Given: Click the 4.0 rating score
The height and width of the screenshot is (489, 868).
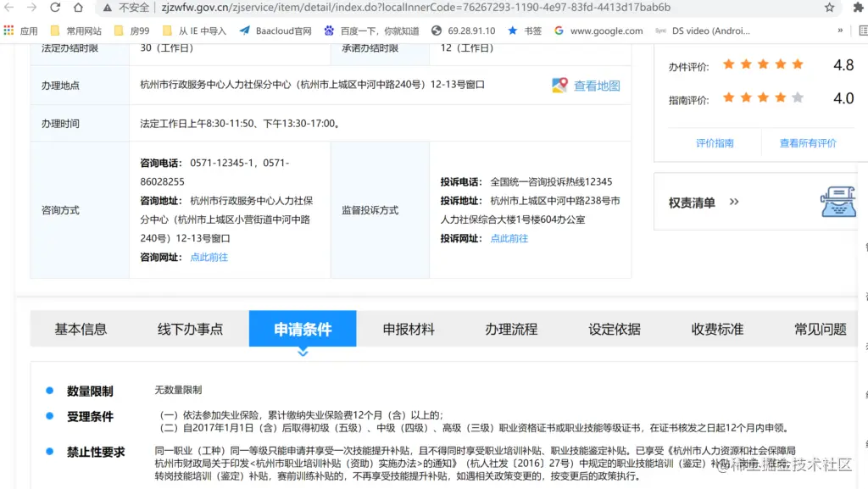Looking at the screenshot, I should (843, 98).
